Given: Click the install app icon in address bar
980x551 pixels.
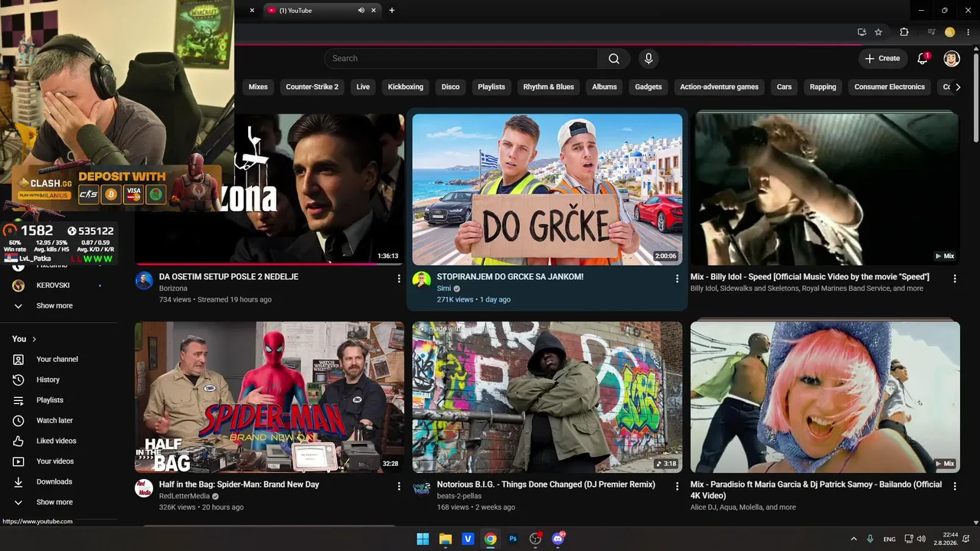Looking at the screenshot, I should tap(861, 32).
